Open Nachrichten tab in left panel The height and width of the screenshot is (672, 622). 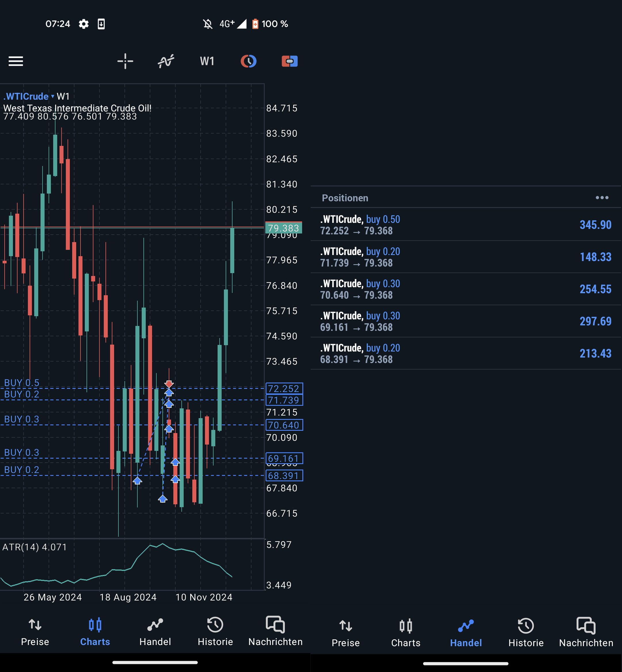[x=275, y=632]
